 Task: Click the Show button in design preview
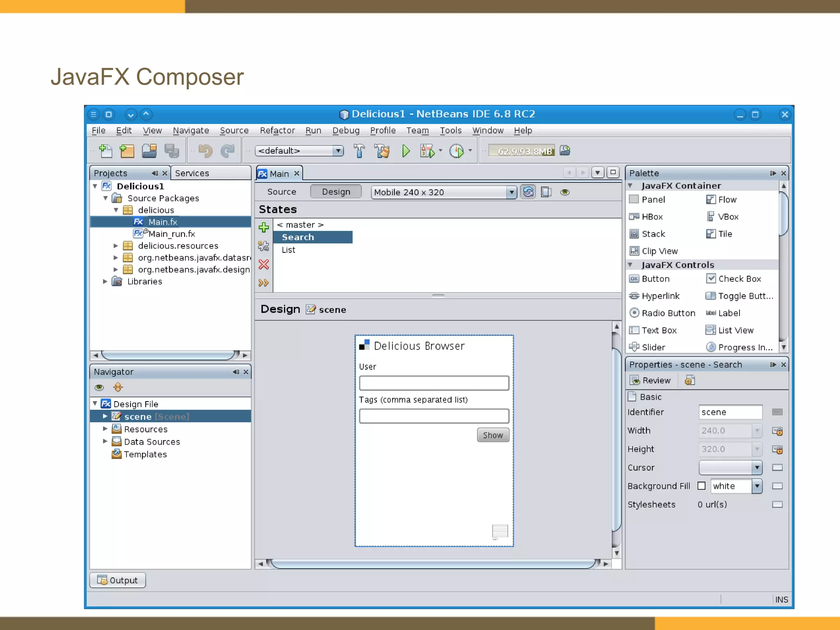pyautogui.click(x=493, y=435)
